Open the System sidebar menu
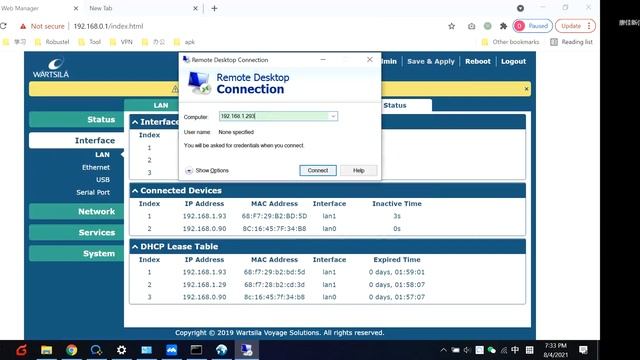The height and width of the screenshot is (360, 640). (76, 253)
